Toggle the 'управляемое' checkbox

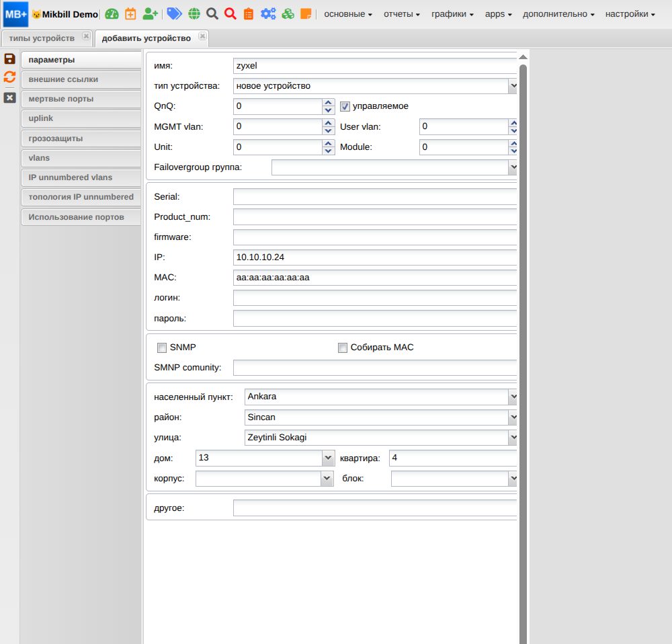pos(345,106)
